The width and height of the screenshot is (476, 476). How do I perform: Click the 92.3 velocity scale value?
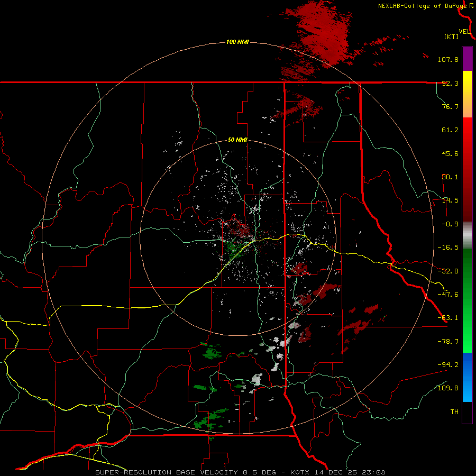tap(450, 83)
